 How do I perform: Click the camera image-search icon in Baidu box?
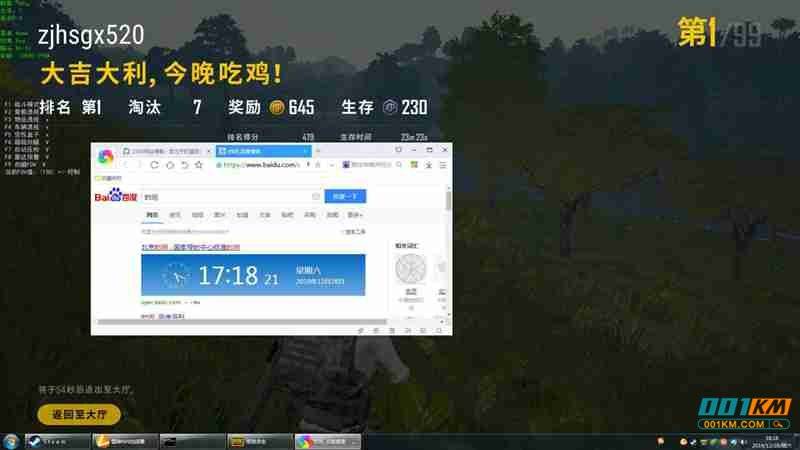[x=316, y=196]
